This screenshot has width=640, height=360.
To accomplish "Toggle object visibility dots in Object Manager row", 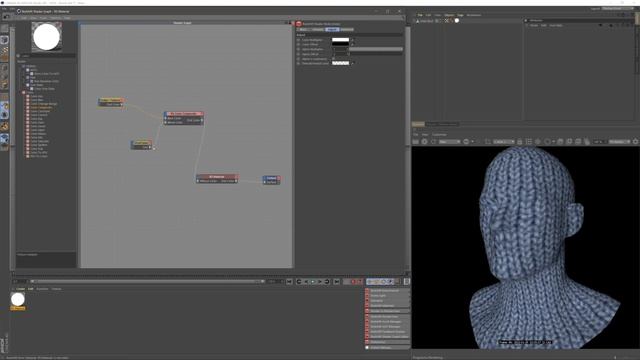I will [438, 20].
